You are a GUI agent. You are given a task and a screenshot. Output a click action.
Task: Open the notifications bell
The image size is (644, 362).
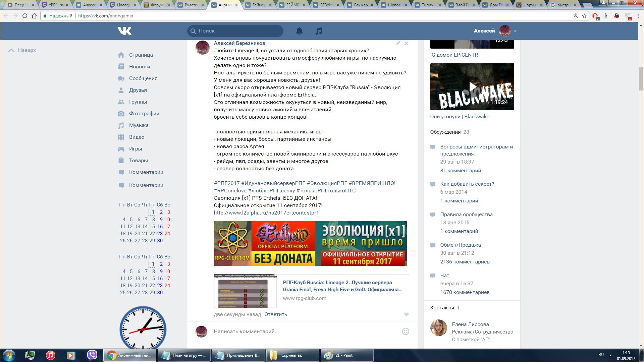pyautogui.click(x=299, y=31)
